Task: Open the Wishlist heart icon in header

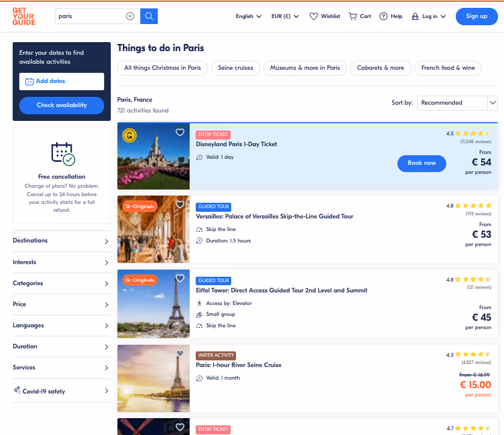Action: (x=313, y=16)
